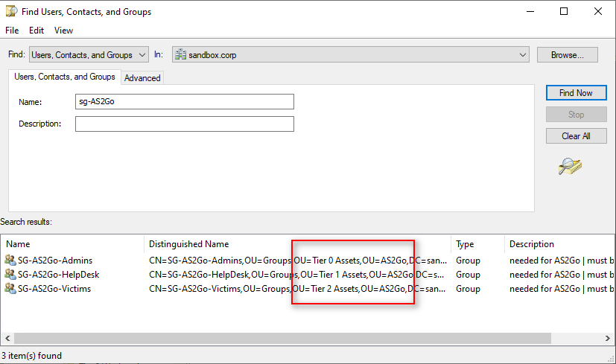Open the File menu

pos(12,31)
